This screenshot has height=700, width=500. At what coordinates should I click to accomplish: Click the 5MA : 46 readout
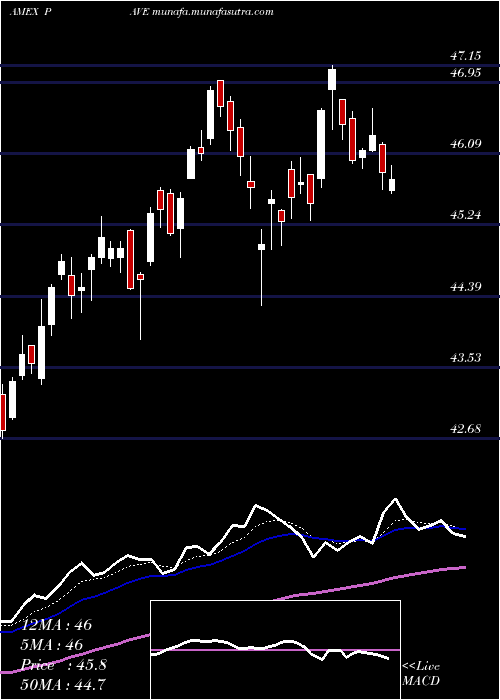(x=54, y=645)
